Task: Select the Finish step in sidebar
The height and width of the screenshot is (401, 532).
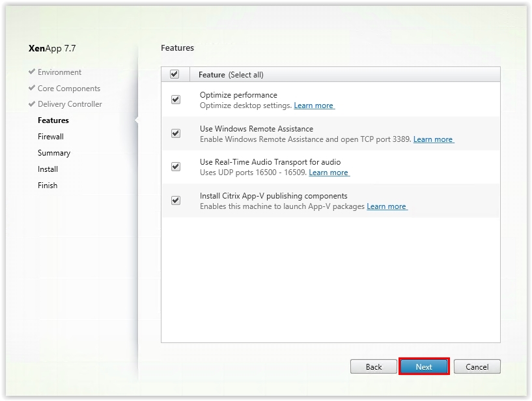Action: [x=48, y=186]
